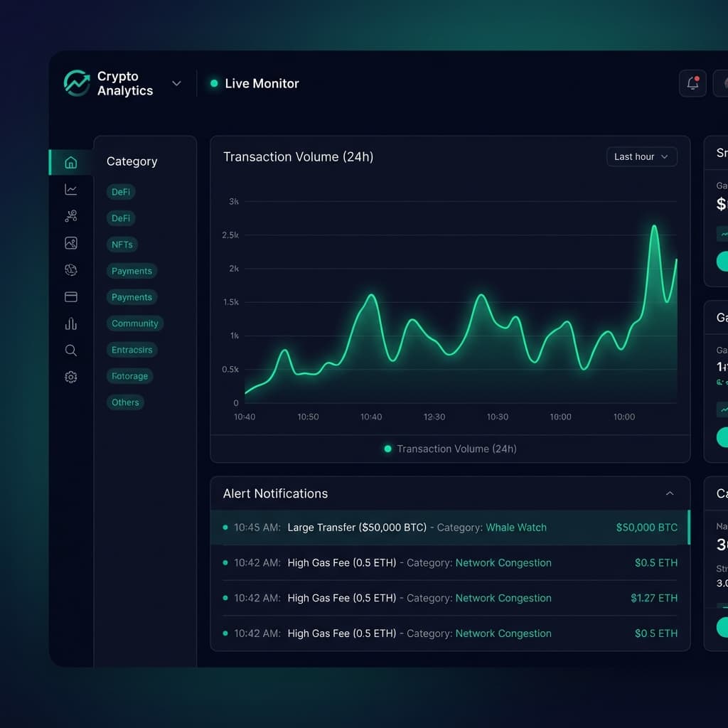
Task: Collapse the Alert Notifications panel
Action: [669, 493]
